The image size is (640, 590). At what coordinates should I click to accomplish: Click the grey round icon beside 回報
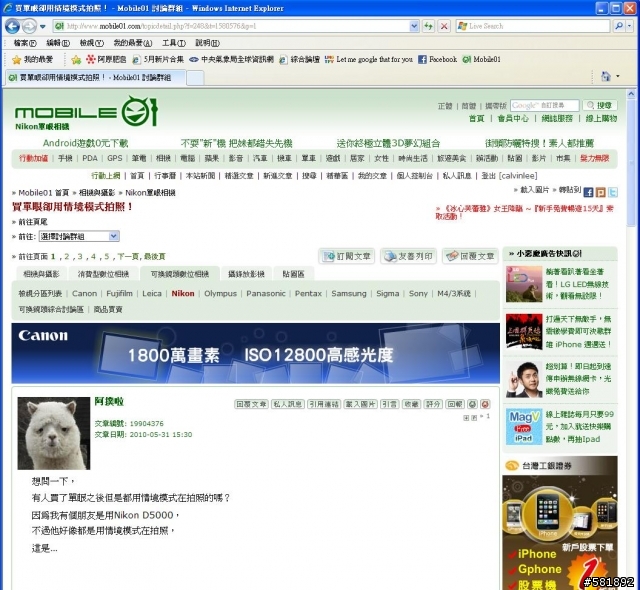point(473,404)
